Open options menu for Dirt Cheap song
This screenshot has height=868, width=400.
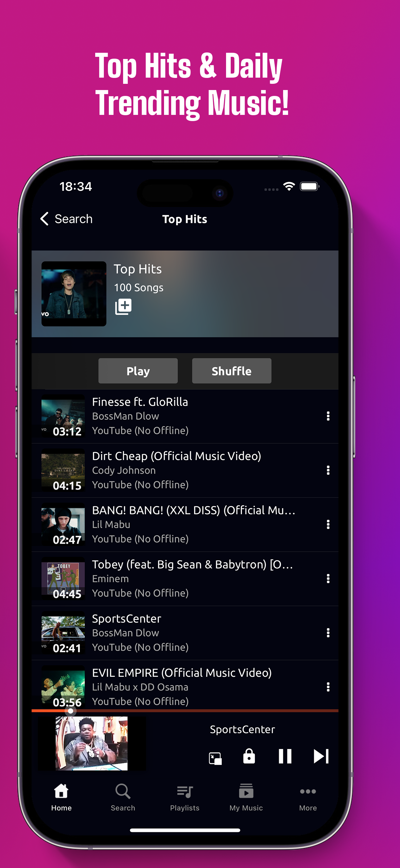[x=328, y=470]
